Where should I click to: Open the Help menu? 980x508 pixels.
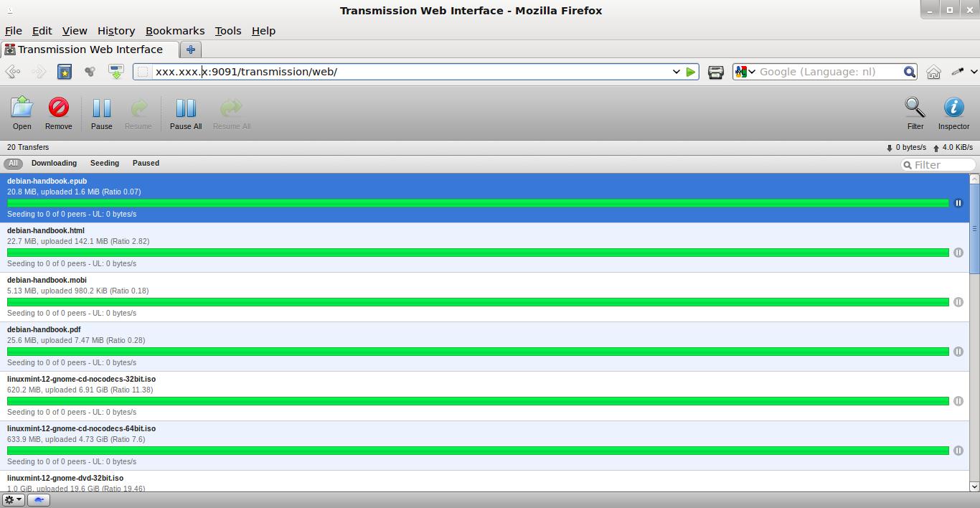[263, 31]
